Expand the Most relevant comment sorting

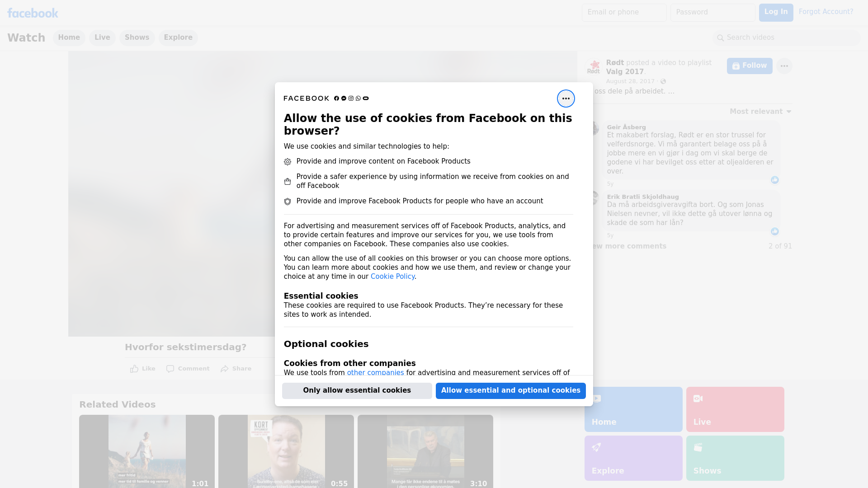coord(760,112)
